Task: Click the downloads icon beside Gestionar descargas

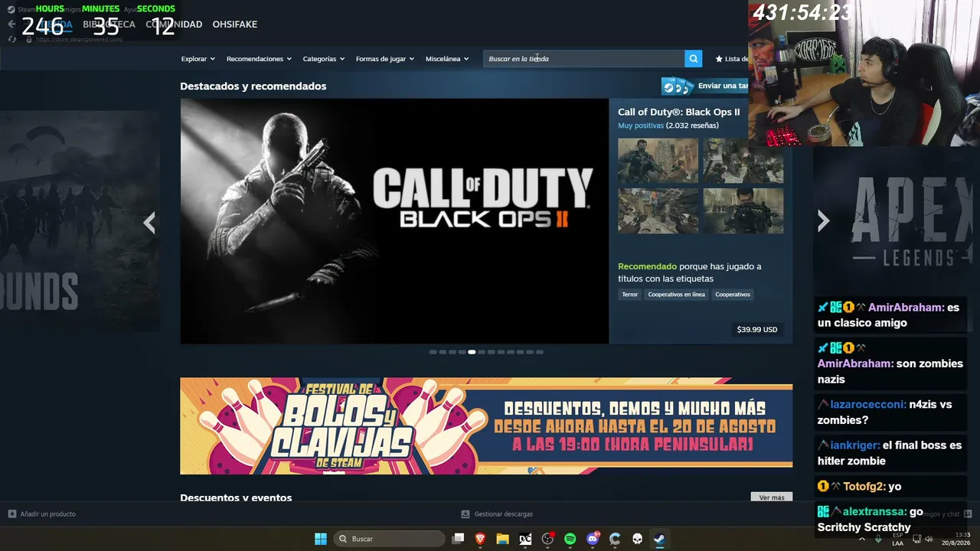Action: click(465, 514)
